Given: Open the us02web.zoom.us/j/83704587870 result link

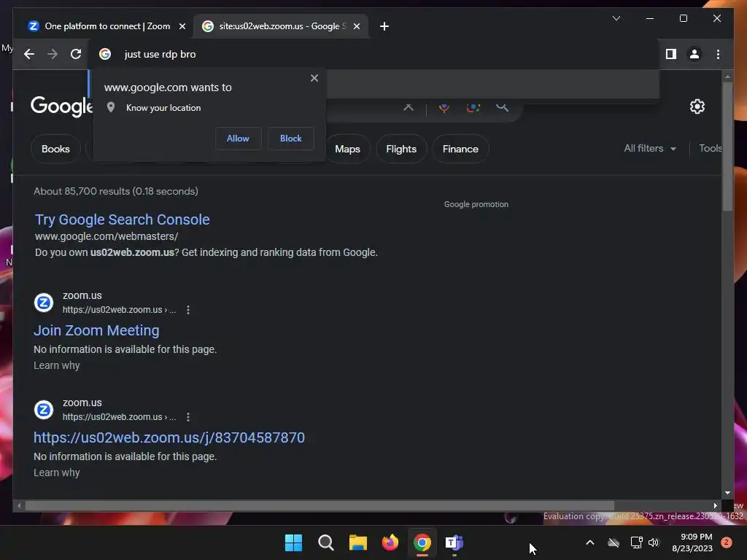Looking at the screenshot, I should point(169,437).
